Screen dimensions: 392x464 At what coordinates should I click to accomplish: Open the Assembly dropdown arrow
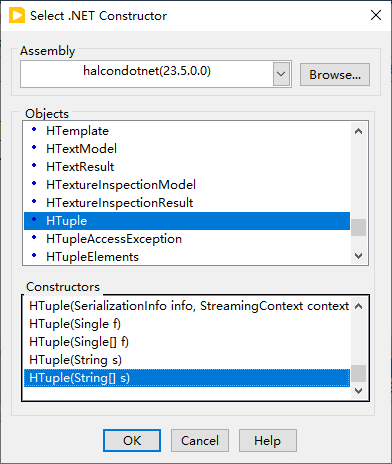pyautogui.click(x=281, y=74)
